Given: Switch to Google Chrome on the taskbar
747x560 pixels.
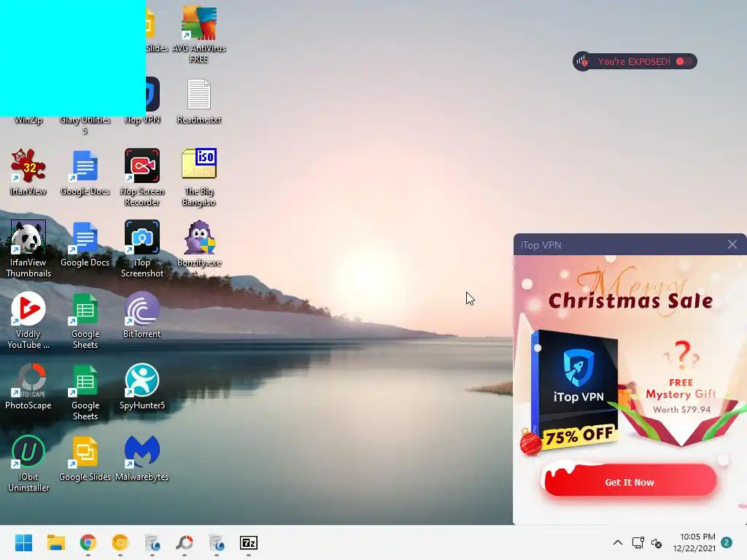Looking at the screenshot, I should tap(88, 542).
